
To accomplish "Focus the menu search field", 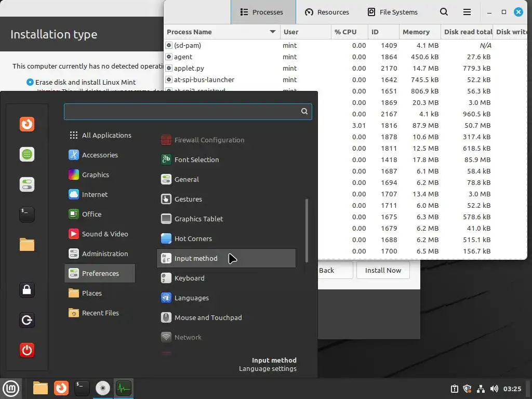I will pyautogui.click(x=188, y=112).
